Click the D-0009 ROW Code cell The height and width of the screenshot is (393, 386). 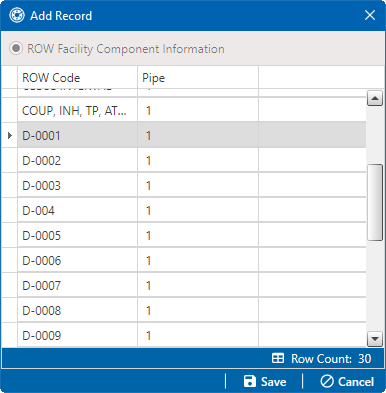(77, 335)
